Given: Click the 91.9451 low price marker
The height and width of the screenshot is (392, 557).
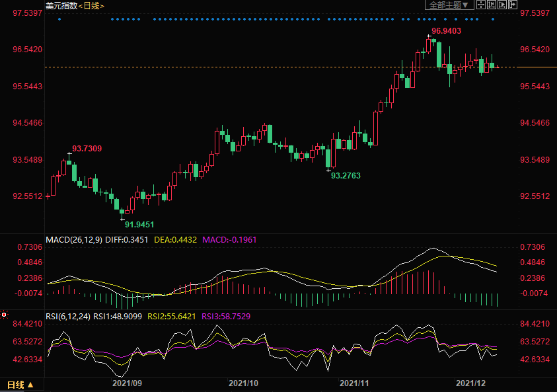Looking at the screenshot, I should pyautogui.click(x=139, y=224).
